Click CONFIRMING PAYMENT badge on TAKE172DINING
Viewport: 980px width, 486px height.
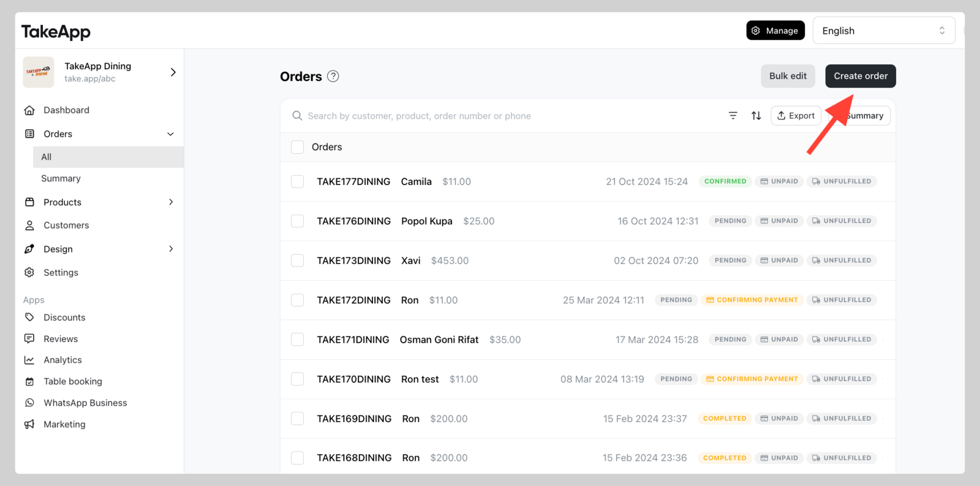click(752, 300)
